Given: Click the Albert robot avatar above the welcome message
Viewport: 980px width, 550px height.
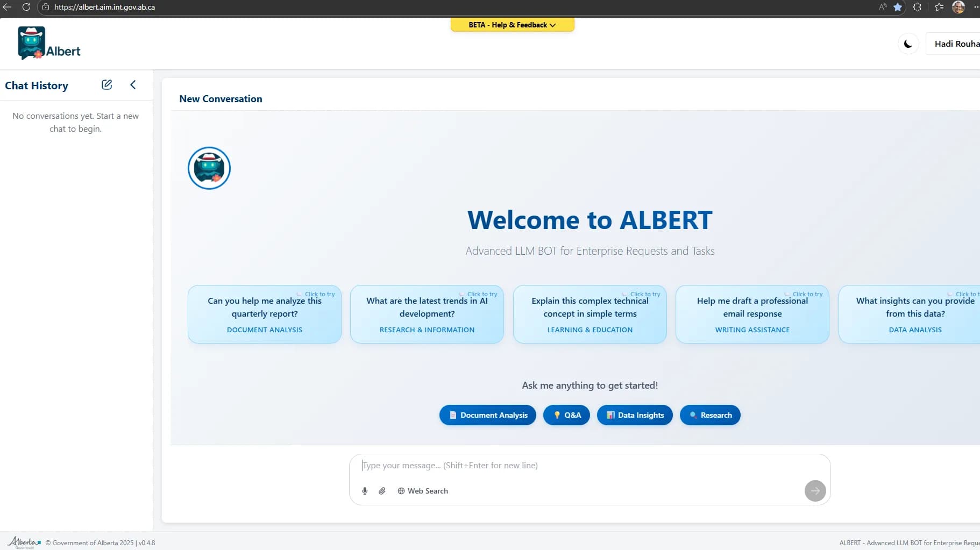Looking at the screenshot, I should coord(209,168).
